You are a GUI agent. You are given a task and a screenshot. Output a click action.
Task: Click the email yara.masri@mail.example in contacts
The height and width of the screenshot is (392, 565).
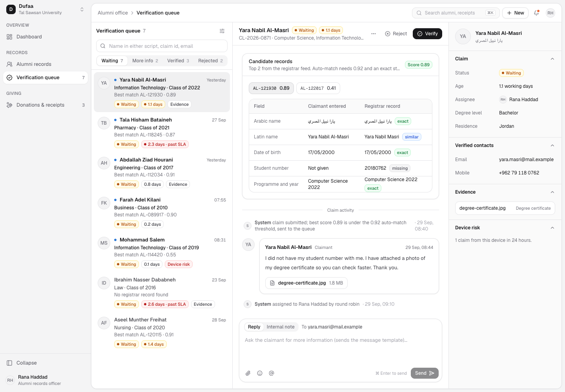click(x=526, y=160)
